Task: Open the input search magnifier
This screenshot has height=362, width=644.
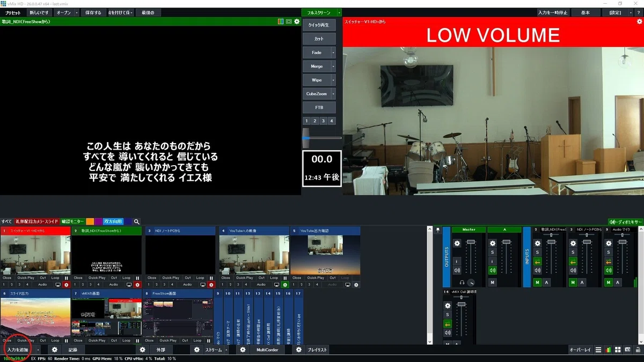Action: [137, 221]
